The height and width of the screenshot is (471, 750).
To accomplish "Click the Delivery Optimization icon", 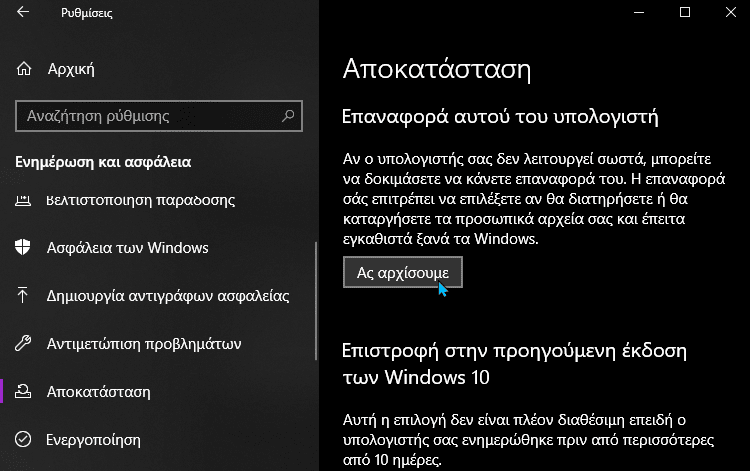I will pos(23,200).
